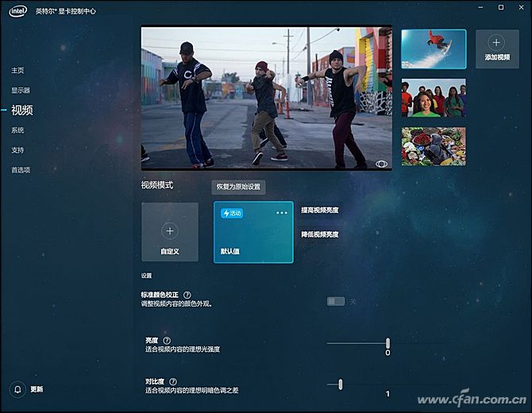The height and width of the screenshot is (413, 532).
Task: Select the snowboarder video thumbnail
Action: coord(434,49)
